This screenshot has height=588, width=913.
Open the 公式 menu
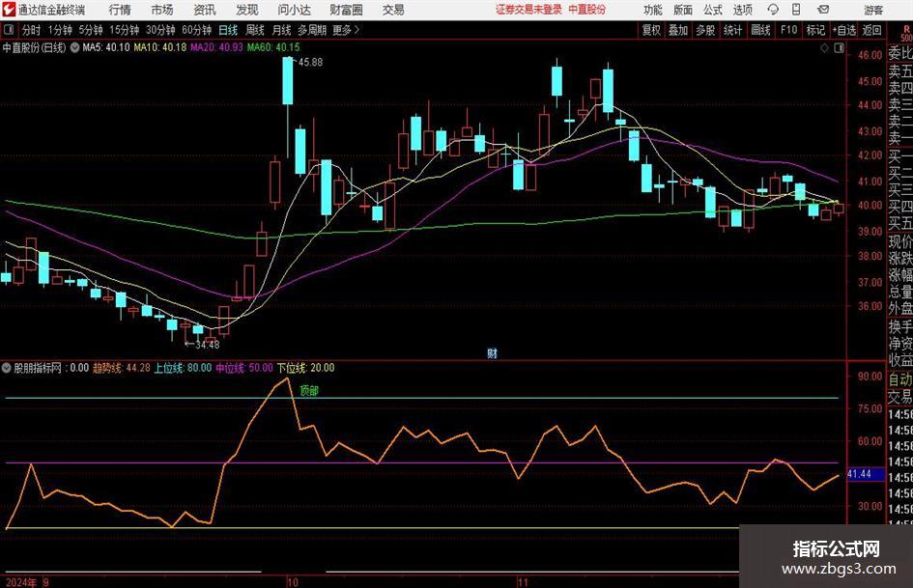[713, 10]
